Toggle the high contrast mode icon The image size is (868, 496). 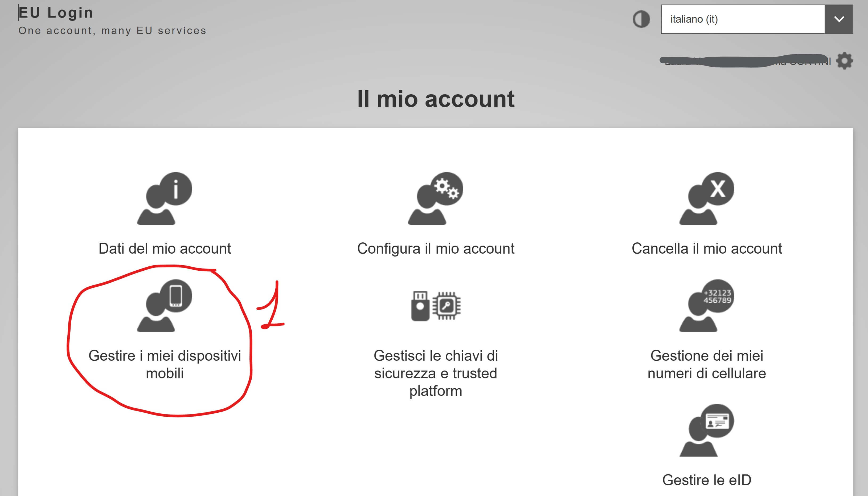coord(641,19)
